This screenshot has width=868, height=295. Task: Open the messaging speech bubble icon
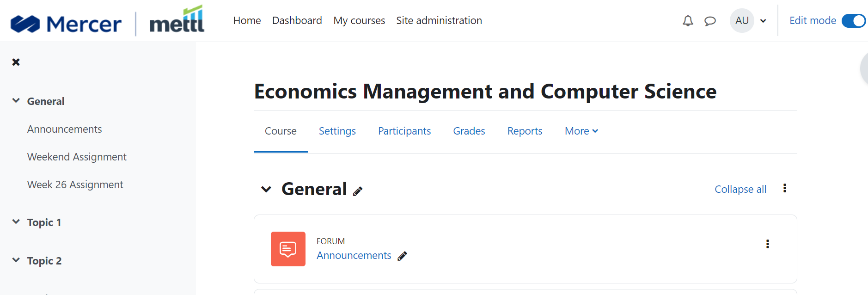[710, 21]
